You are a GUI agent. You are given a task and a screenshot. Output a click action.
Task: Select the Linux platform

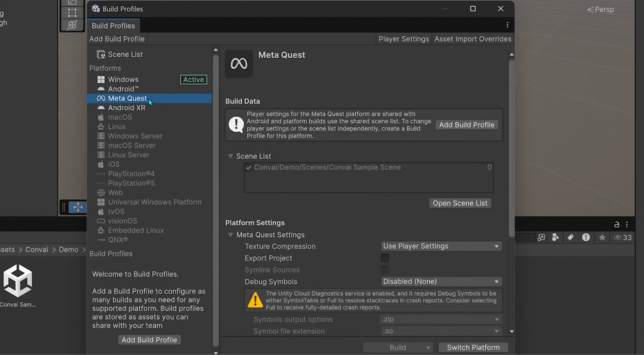149,127
